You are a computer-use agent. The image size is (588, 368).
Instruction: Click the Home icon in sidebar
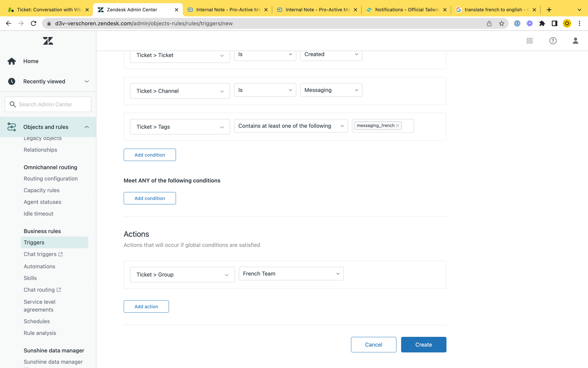(x=12, y=61)
